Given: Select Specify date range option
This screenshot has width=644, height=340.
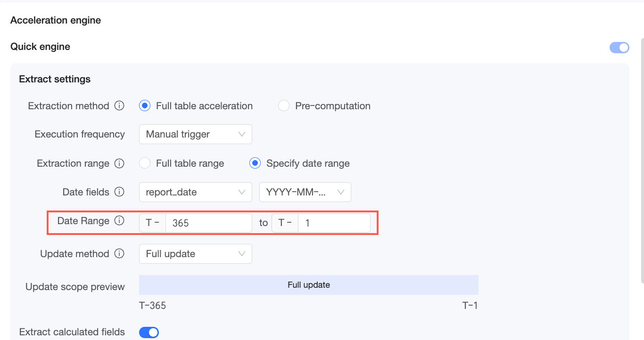Looking at the screenshot, I should pos(255,163).
